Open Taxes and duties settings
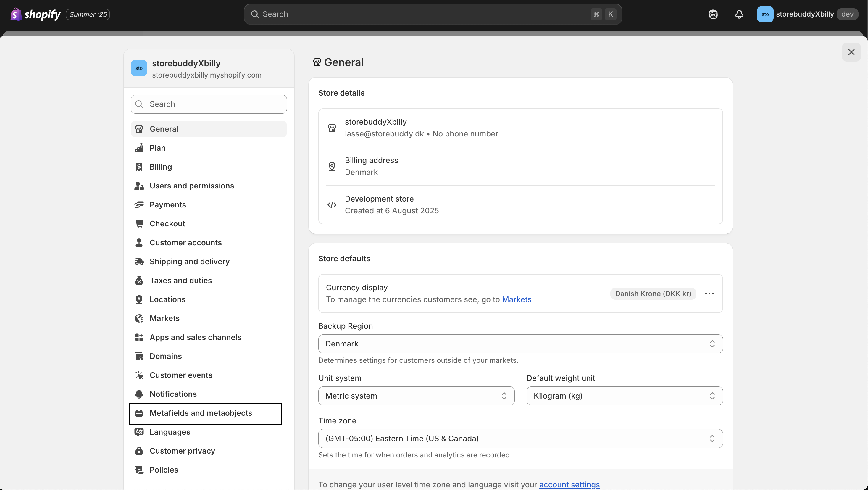 209,281
